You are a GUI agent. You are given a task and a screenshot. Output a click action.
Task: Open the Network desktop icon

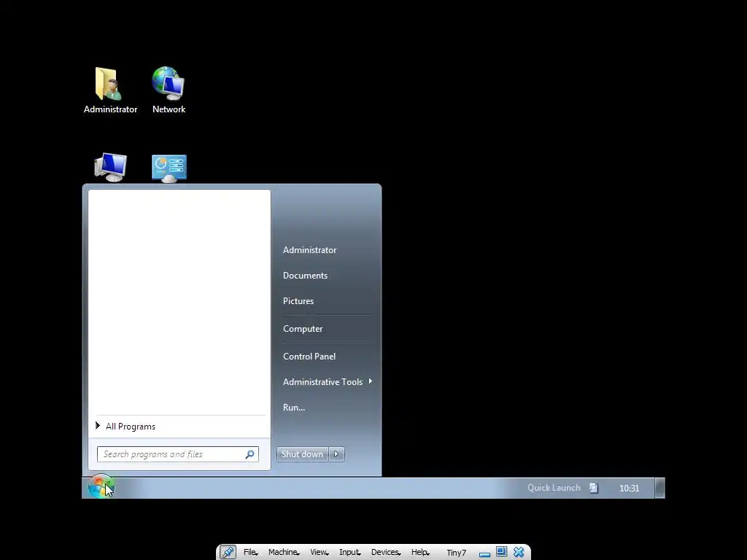point(169,90)
